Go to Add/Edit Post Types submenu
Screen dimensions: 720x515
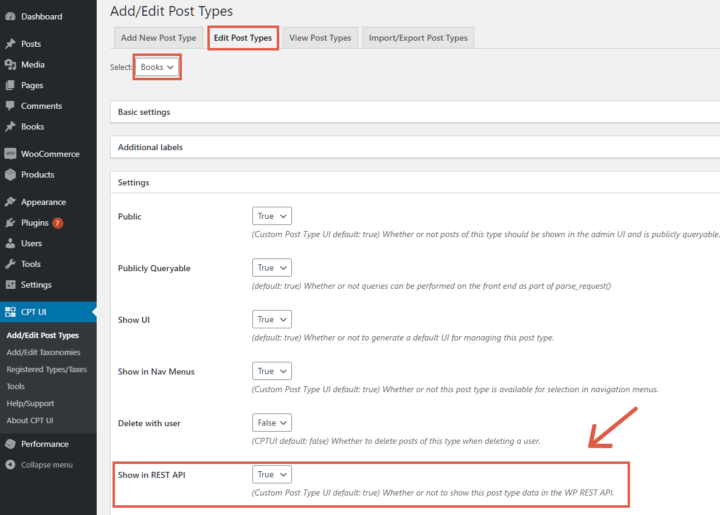(43, 336)
